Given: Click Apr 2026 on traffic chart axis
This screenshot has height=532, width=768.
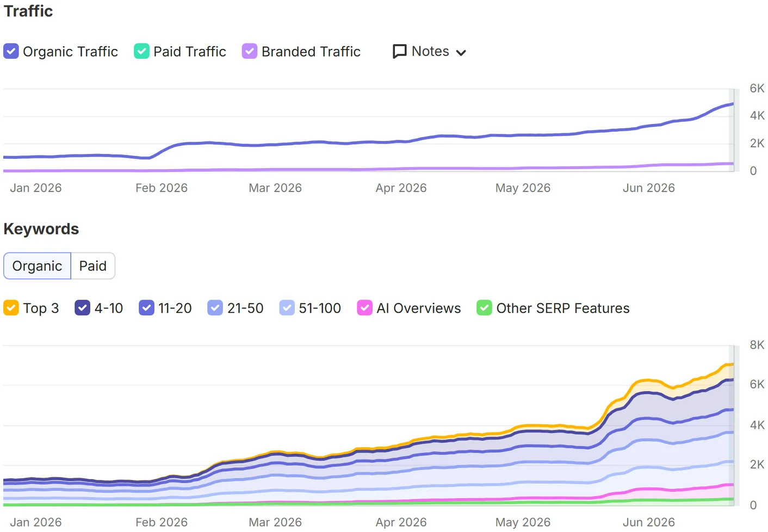Looking at the screenshot, I should [401, 188].
